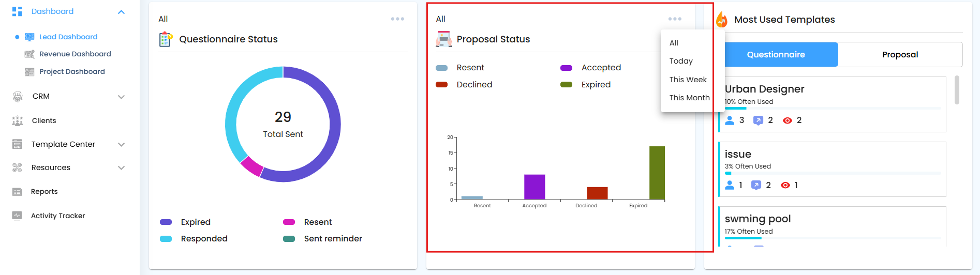The image size is (980, 275).
Task: Click the Most Used Templates scrollbar
Action: tap(957, 90)
